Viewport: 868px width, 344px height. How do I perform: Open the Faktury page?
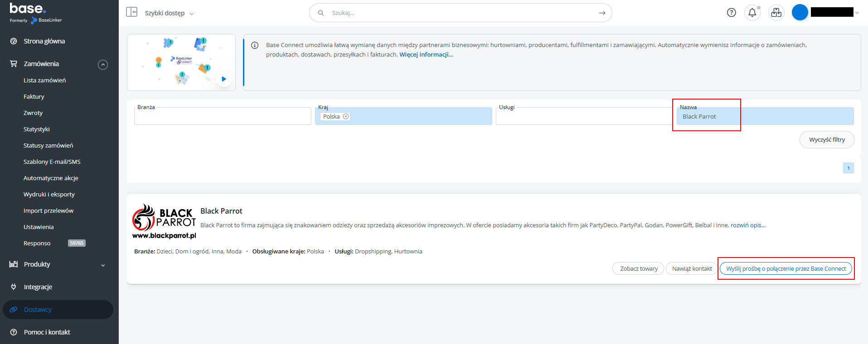(34, 96)
